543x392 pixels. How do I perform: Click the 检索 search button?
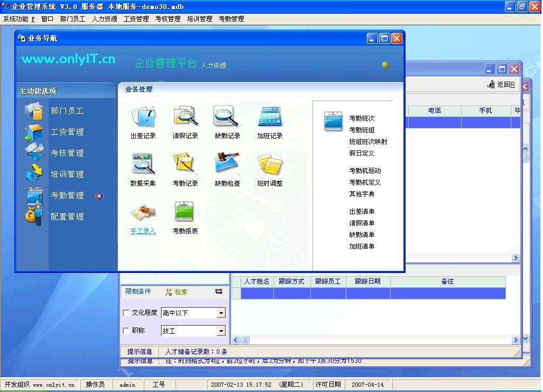(x=177, y=291)
